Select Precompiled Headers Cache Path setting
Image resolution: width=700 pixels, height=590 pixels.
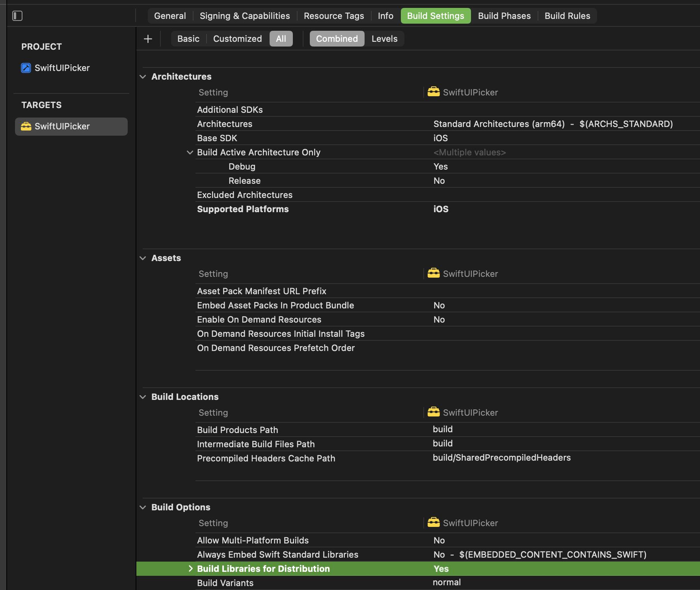click(x=266, y=458)
